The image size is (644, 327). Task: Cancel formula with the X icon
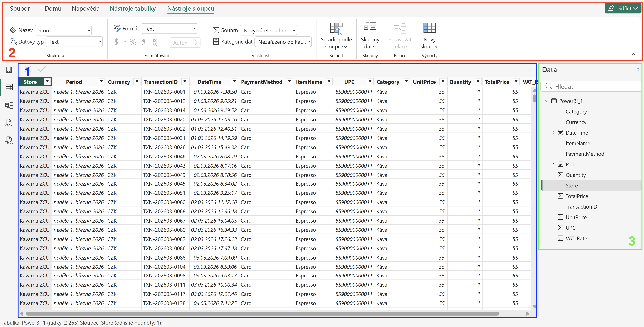pyautogui.click(x=28, y=69)
